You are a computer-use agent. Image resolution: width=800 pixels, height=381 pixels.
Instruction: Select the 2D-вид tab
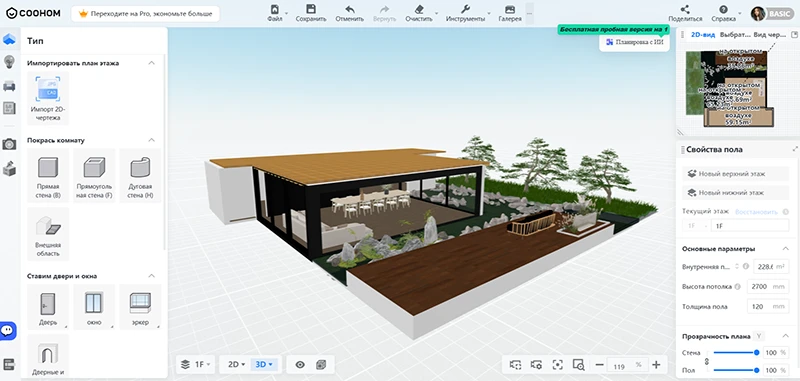coord(703,35)
